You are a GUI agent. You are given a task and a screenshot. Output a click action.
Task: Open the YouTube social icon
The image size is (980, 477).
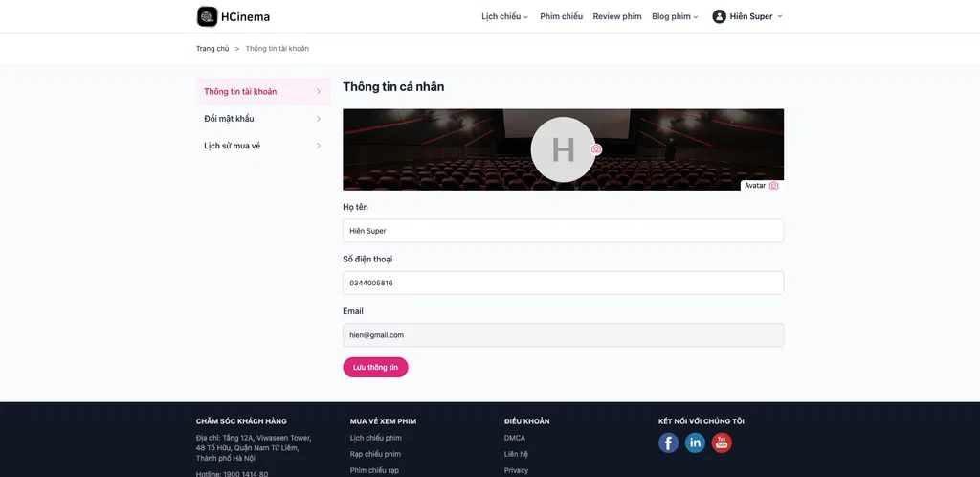point(722,443)
